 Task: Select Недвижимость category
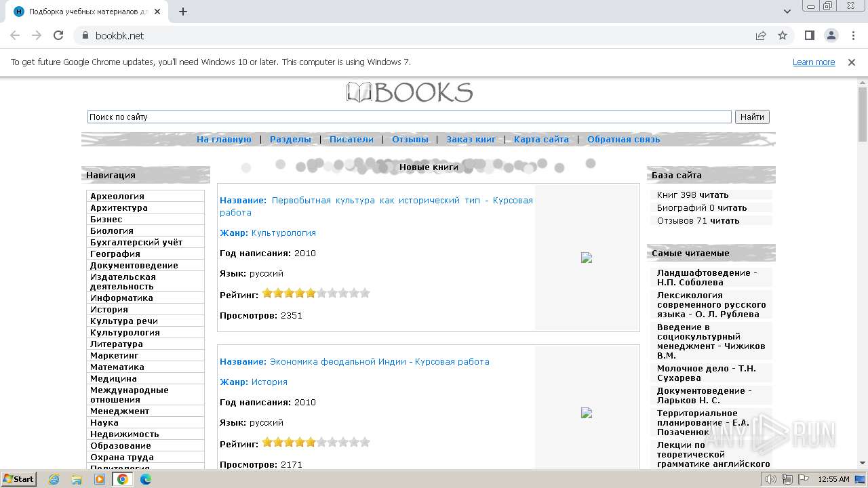125,434
